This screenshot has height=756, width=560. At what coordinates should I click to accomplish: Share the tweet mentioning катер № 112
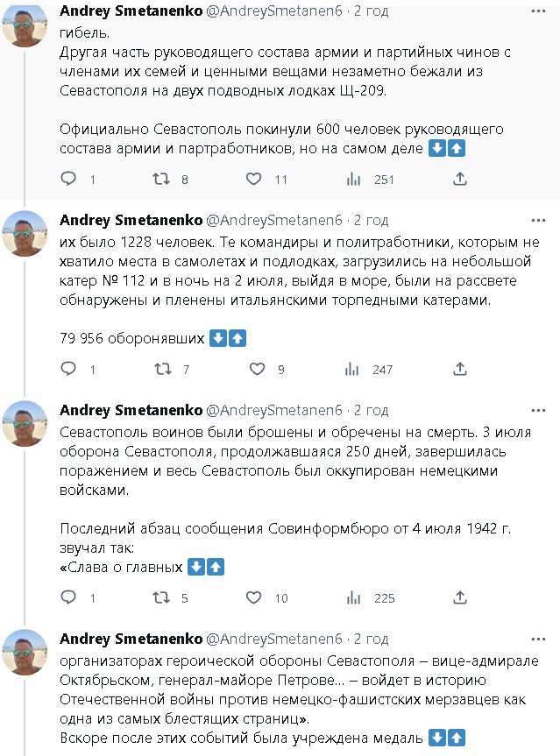click(x=460, y=370)
